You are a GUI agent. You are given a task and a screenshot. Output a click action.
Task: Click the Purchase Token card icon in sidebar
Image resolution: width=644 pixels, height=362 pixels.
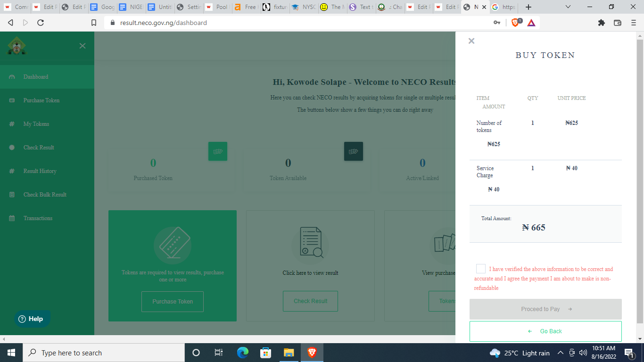click(x=12, y=100)
